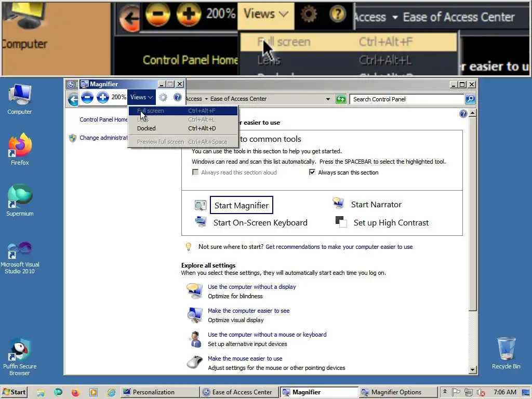Click scrollbar down arrow in Ease of Access
The width and height of the screenshot is (532, 399).
tap(472, 370)
